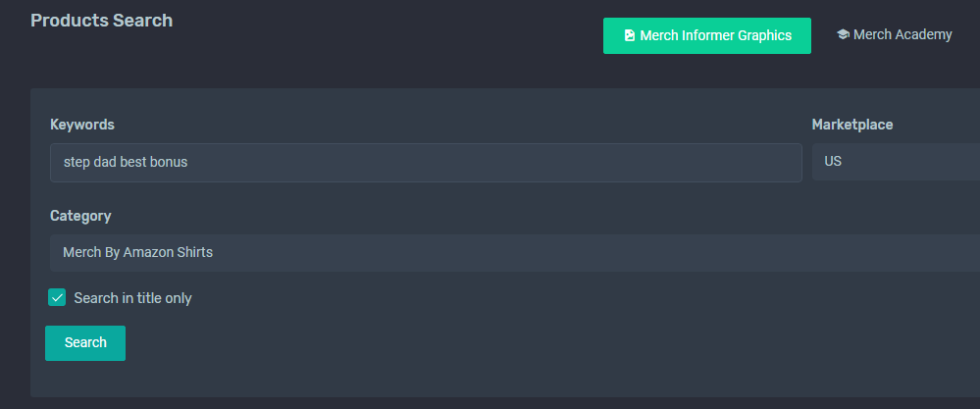
Task: Click the Keywords field label
Action: click(81, 125)
